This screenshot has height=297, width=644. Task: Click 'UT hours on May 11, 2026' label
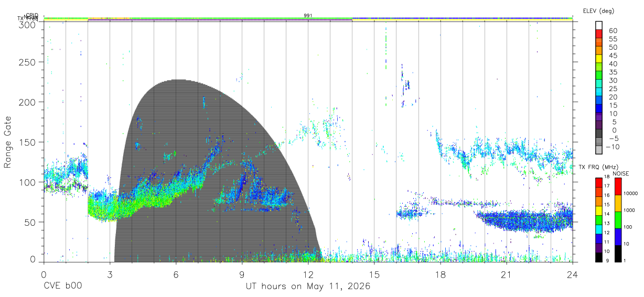tap(308, 286)
